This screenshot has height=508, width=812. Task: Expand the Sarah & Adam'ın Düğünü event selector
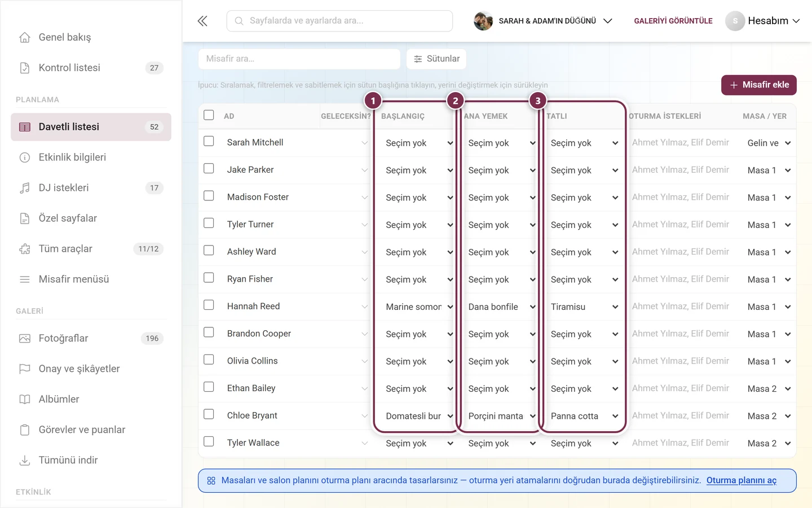(x=543, y=21)
